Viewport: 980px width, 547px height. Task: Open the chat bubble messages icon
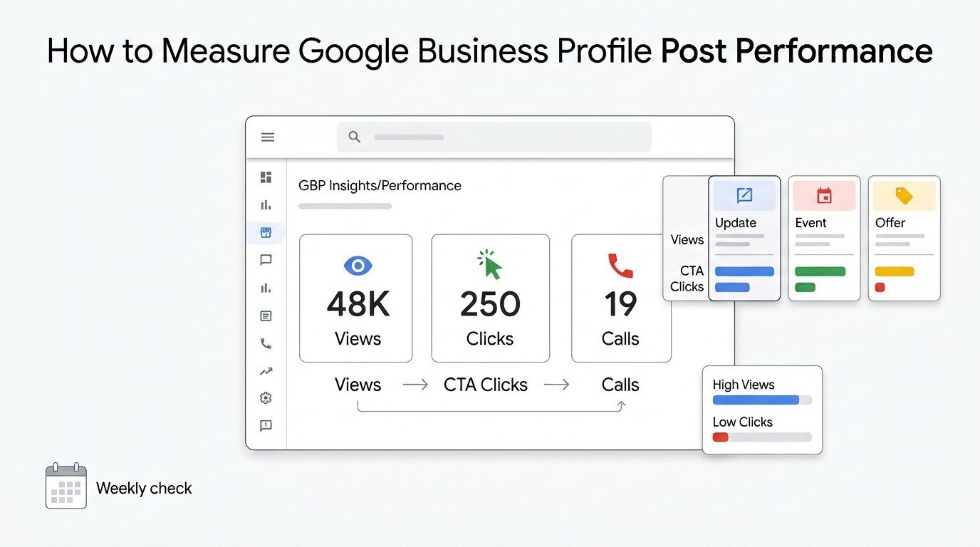coord(266,260)
